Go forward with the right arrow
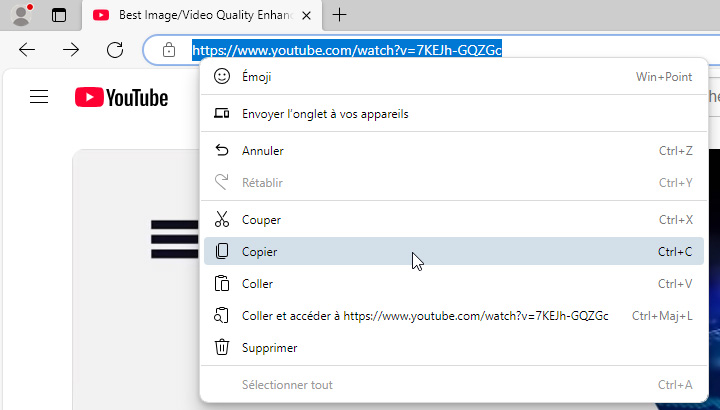Screen dimensions: 720x410 coord(71,50)
